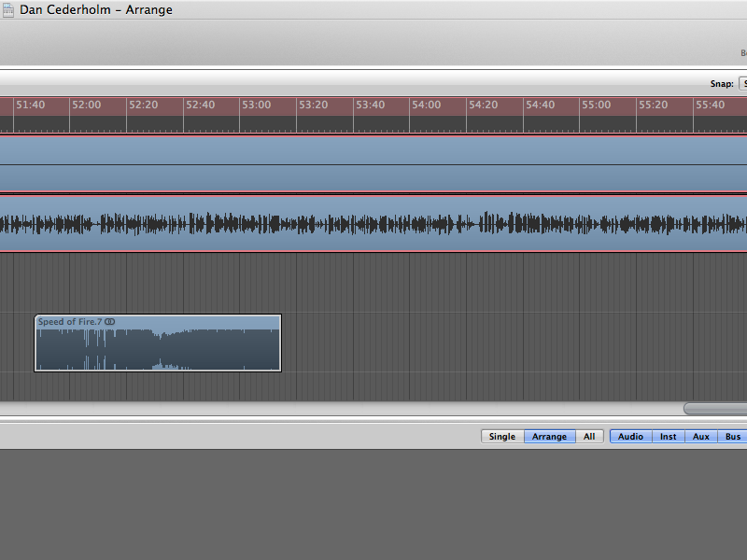
Task: Show All channel strips in the mixer
Action: click(589, 436)
